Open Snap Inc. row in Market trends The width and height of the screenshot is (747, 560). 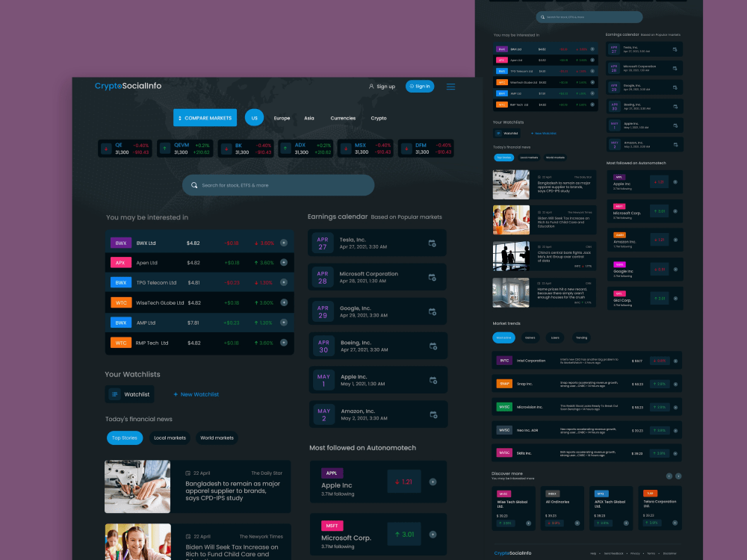click(x=586, y=384)
